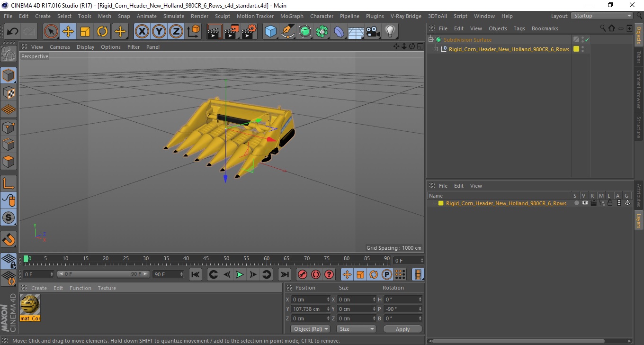
Task: Click the Apply button
Action: coord(402,329)
